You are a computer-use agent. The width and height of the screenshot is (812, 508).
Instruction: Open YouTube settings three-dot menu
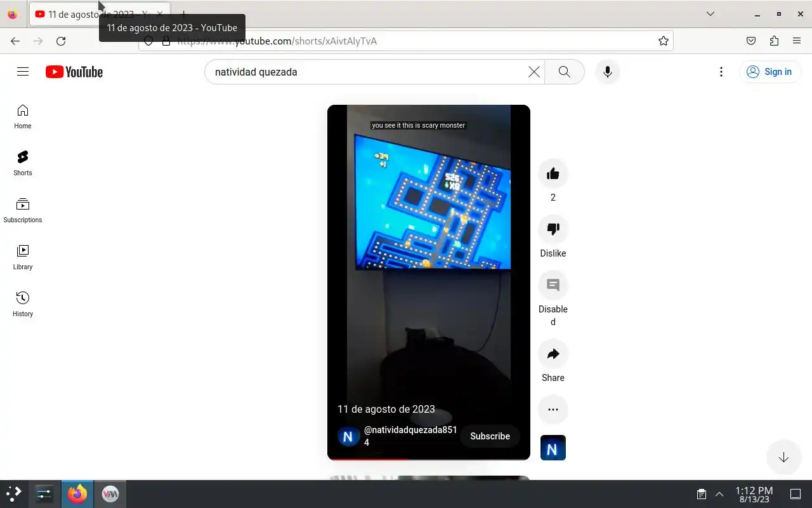tap(721, 72)
